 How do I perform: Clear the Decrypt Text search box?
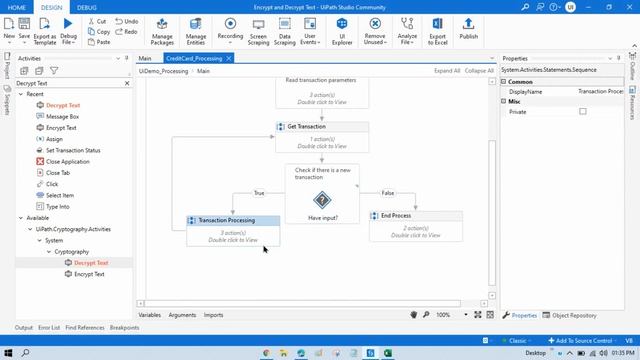coord(127,83)
